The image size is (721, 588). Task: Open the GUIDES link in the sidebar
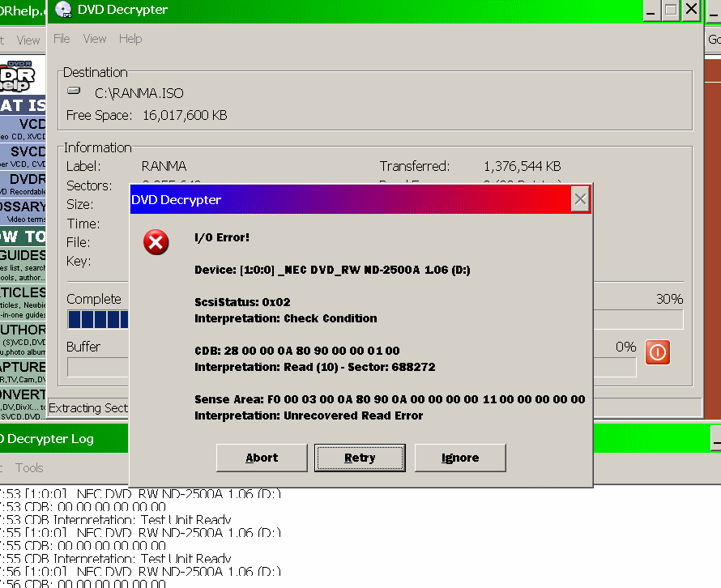click(23, 255)
